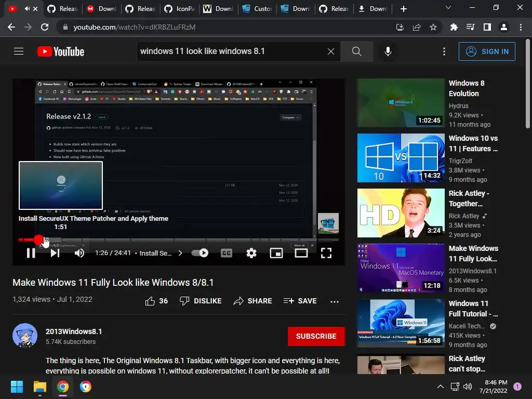Switch to the W Downl tab
Image resolution: width=532 pixels, height=399 pixels.
pos(218,9)
